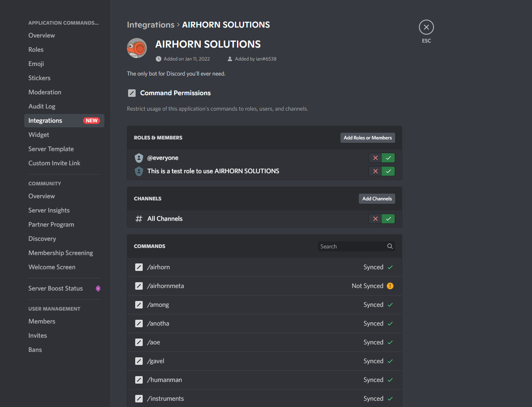Screen dimensions: 532x407
Task: Click the search magnifier icon in Commands
Action: click(x=390, y=246)
